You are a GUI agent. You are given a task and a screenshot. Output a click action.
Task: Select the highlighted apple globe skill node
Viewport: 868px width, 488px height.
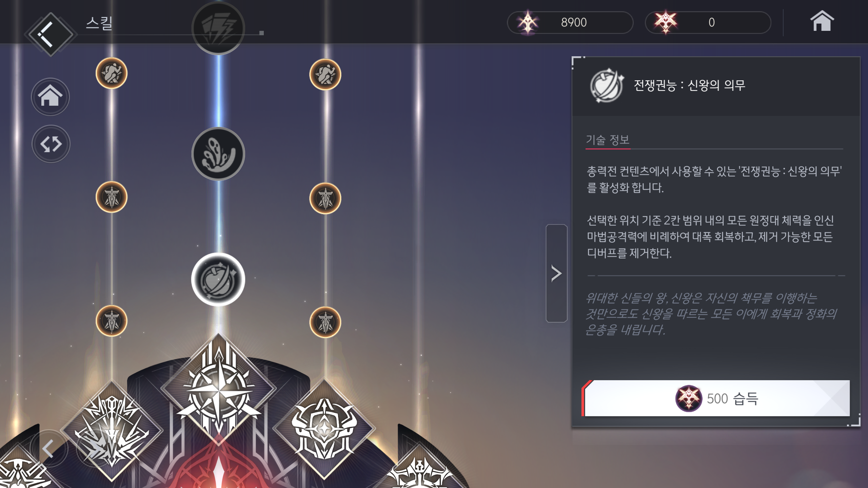click(218, 280)
